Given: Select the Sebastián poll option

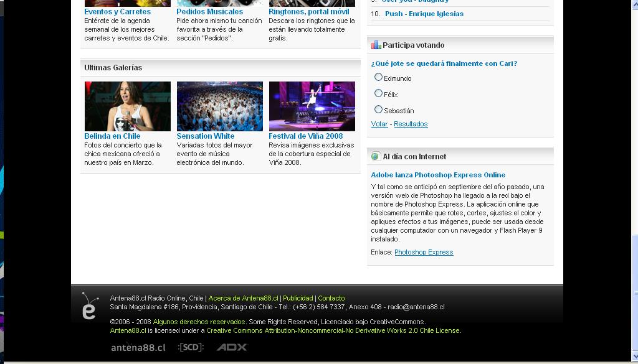Looking at the screenshot, I should click(x=378, y=110).
